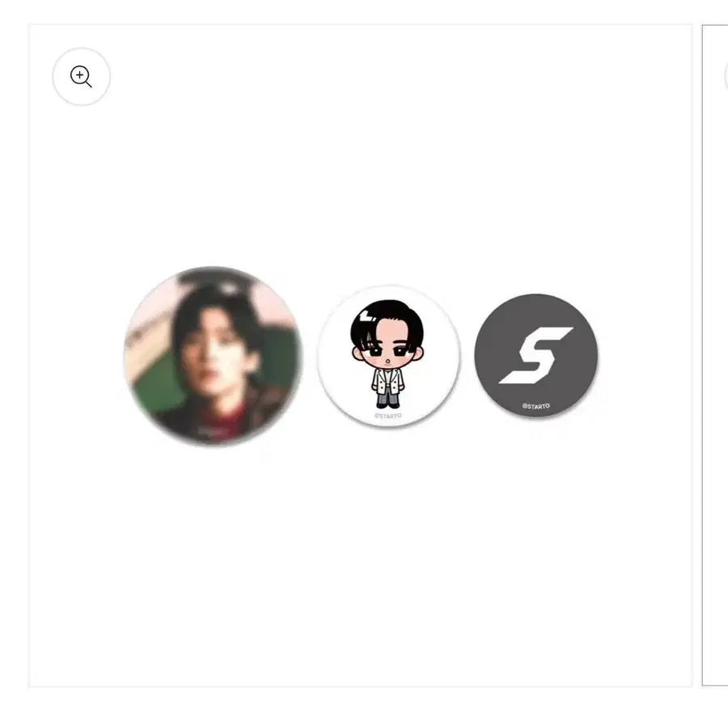Click the red collar in the blurred photo

pyautogui.click(x=218, y=420)
